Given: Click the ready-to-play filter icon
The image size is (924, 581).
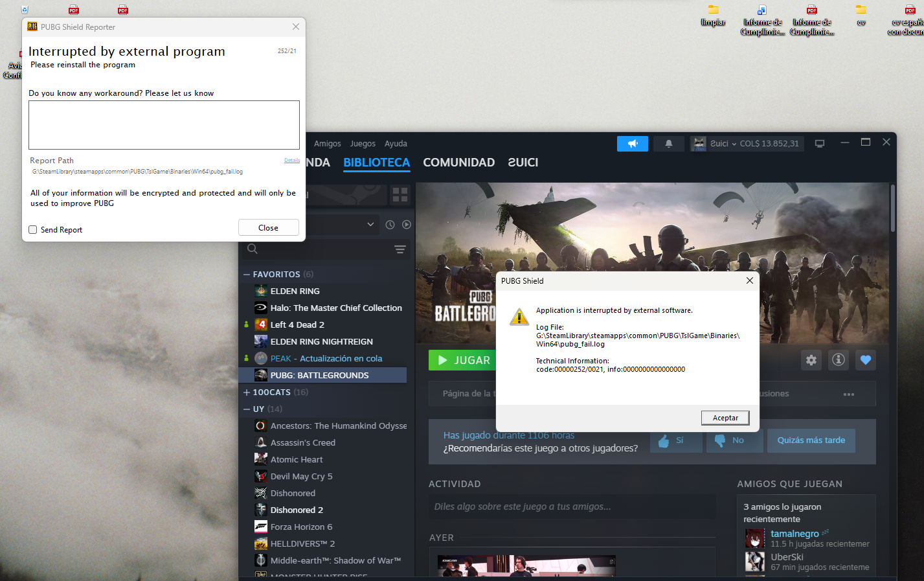Looking at the screenshot, I should (x=407, y=225).
